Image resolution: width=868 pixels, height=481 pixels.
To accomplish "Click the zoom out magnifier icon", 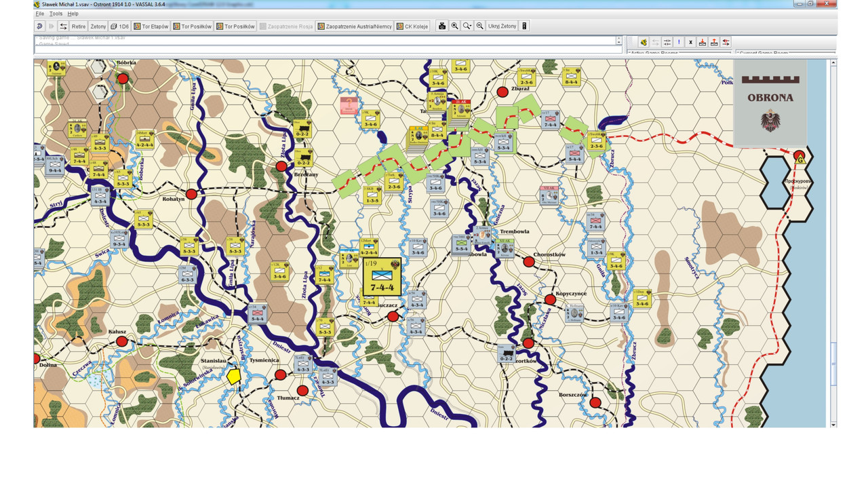I will (x=480, y=26).
